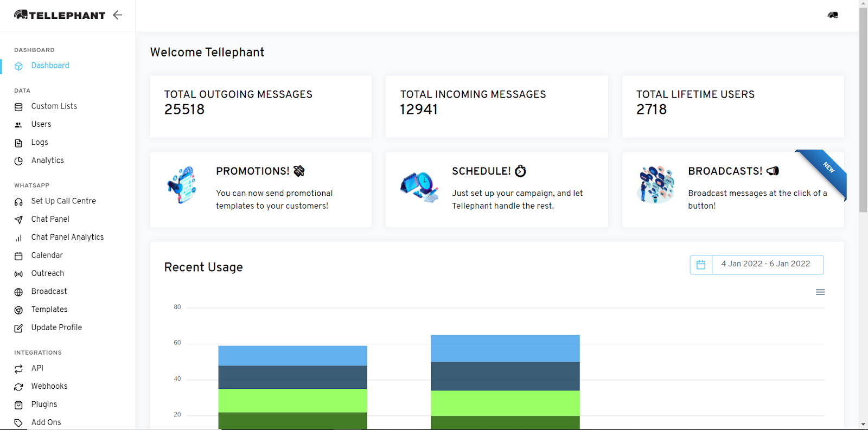Click the Set Up Call Centre headset icon
Image resolution: width=868 pixels, height=430 pixels.
click(18, 202)
